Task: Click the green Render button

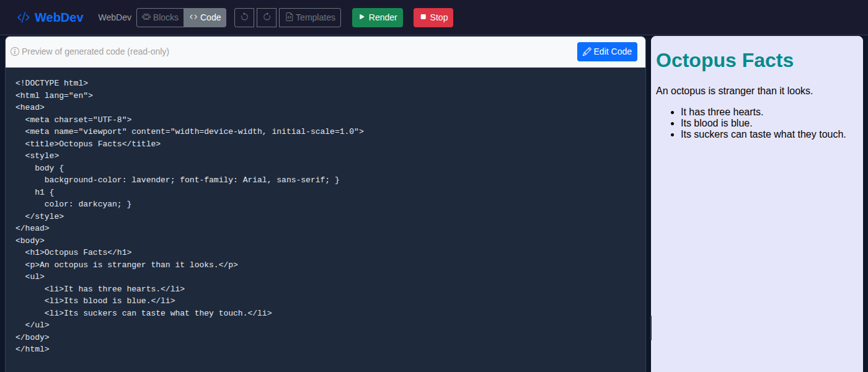Action: pyautogui.click(x=378, y=17)
